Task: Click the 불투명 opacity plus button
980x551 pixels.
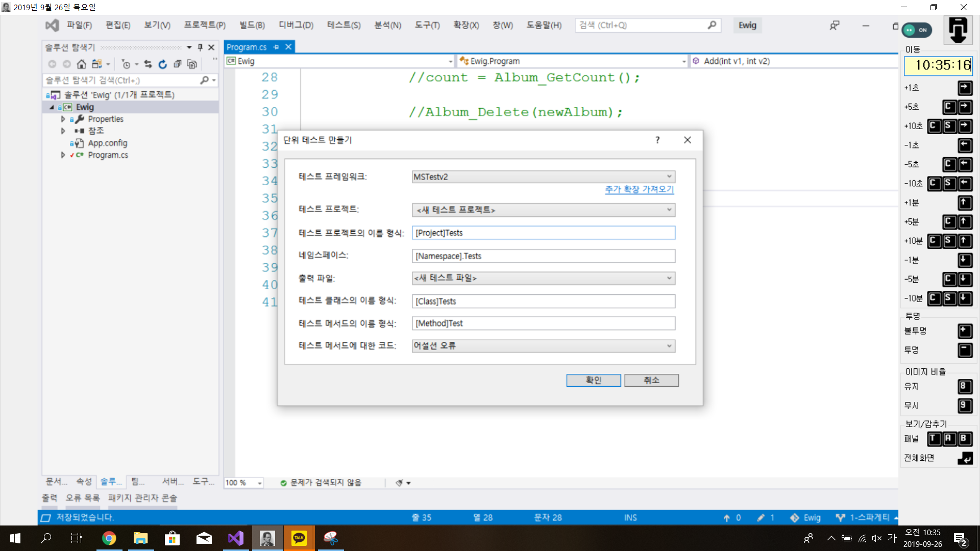Action: click(x=965, y=331)
